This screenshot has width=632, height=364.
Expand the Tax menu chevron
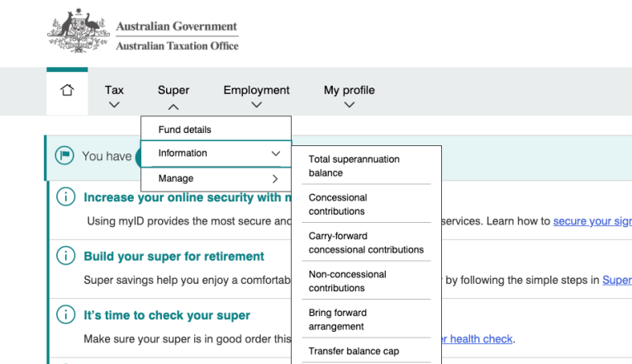tap(114, 105)
